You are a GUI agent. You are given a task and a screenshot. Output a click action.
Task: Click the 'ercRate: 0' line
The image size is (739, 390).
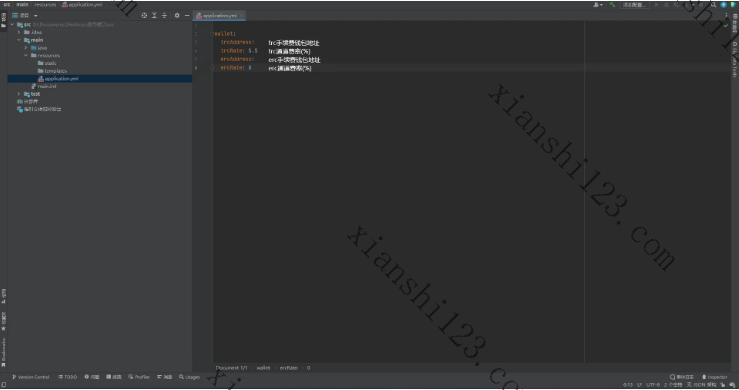(x=236, y=68)
